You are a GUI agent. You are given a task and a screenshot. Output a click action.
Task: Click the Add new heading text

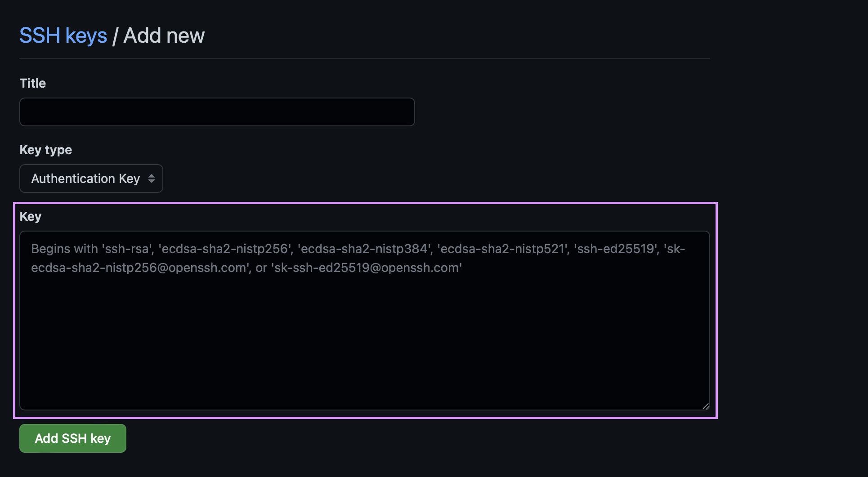tap(164, 35)
